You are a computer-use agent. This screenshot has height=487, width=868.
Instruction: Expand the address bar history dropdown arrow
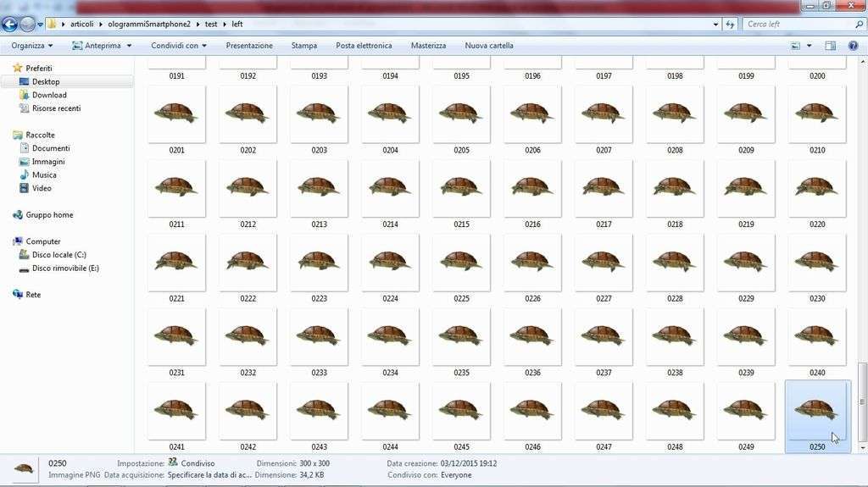point(715,25)
